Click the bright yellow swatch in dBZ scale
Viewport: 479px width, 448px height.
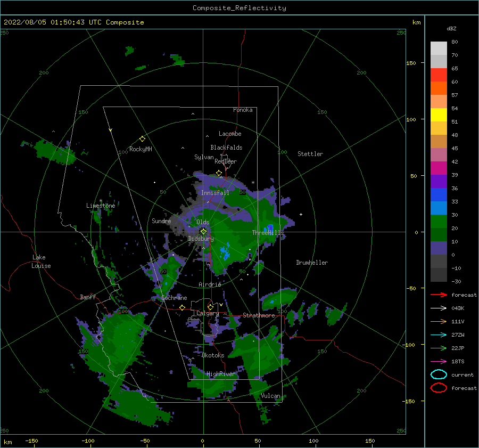[439, 115]
